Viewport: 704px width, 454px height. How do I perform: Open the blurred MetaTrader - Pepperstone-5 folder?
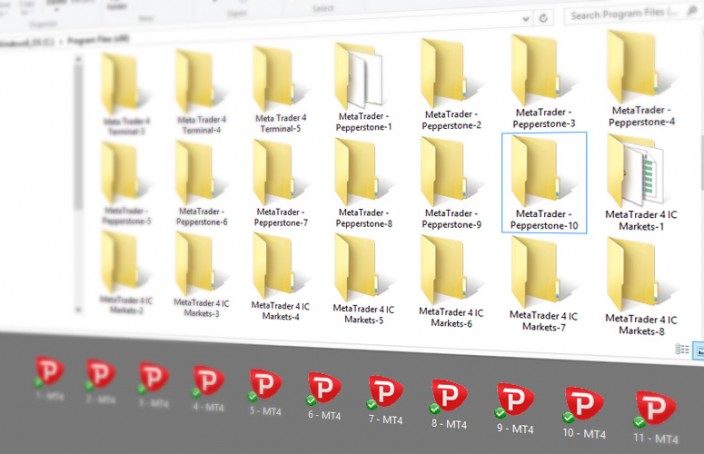tap(125, 183)
